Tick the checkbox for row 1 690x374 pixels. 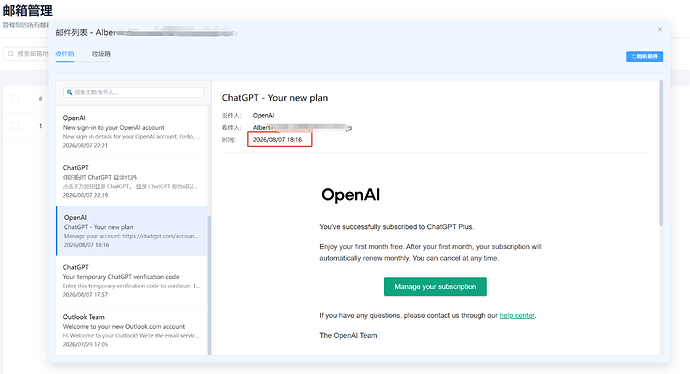coord(15,126)
